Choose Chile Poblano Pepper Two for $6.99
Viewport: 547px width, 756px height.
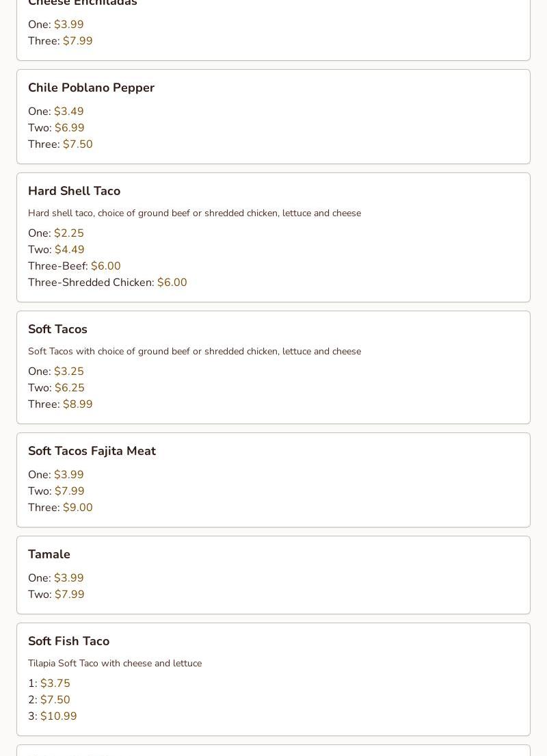[x=56, y=128]
